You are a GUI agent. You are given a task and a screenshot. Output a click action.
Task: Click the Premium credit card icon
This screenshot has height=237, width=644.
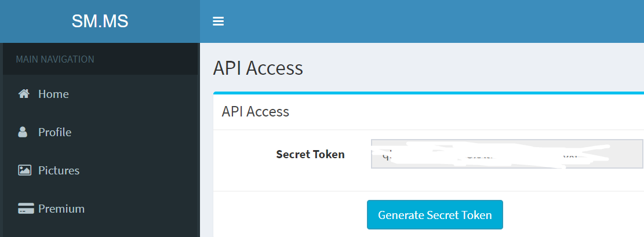pos(25,209)
